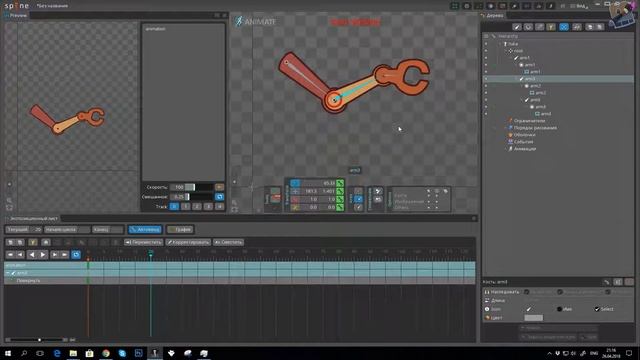Image resolution: width=640 pixels, height=360 pixels.
Task: Switch to the Дерево tab
Action: (x=493, y=15)
